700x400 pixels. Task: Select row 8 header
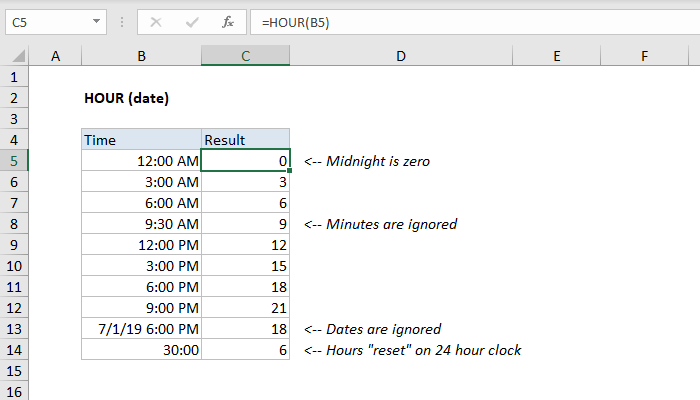click(x=14, y=224)
